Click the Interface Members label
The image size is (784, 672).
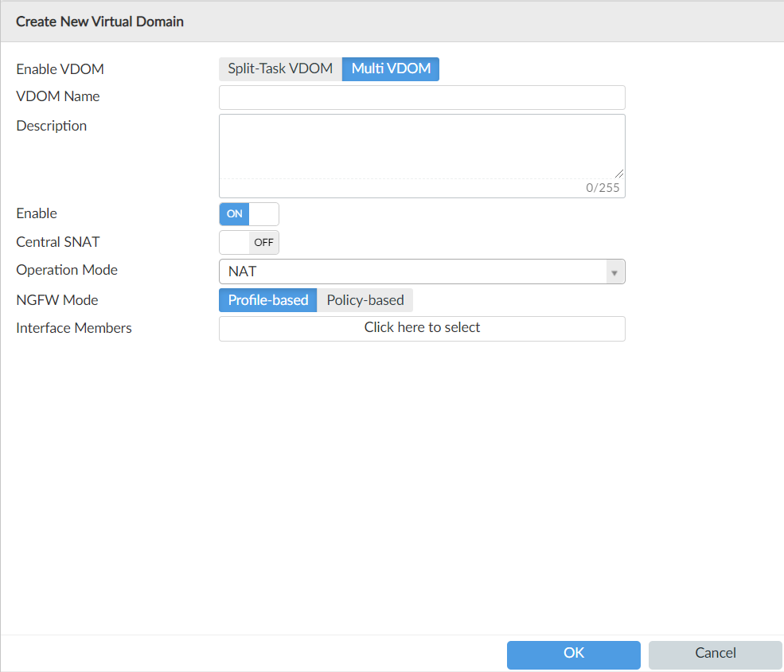click(74, 328)
